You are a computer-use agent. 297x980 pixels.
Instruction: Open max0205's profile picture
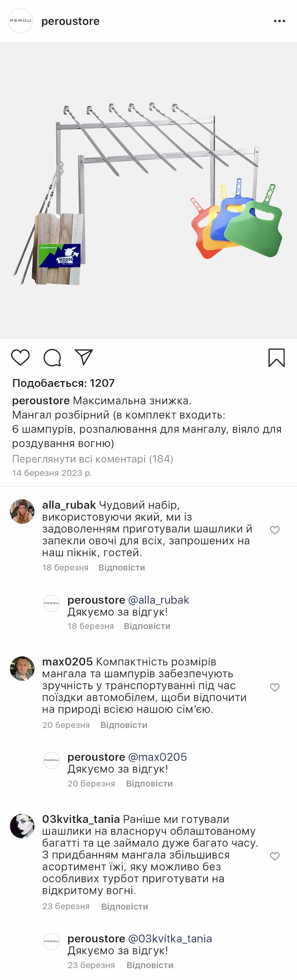click(x=22, y=668)
